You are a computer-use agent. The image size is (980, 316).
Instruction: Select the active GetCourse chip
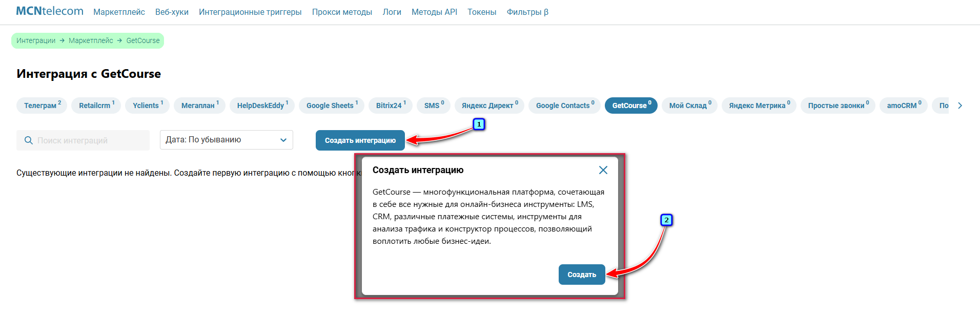point(631,106)
